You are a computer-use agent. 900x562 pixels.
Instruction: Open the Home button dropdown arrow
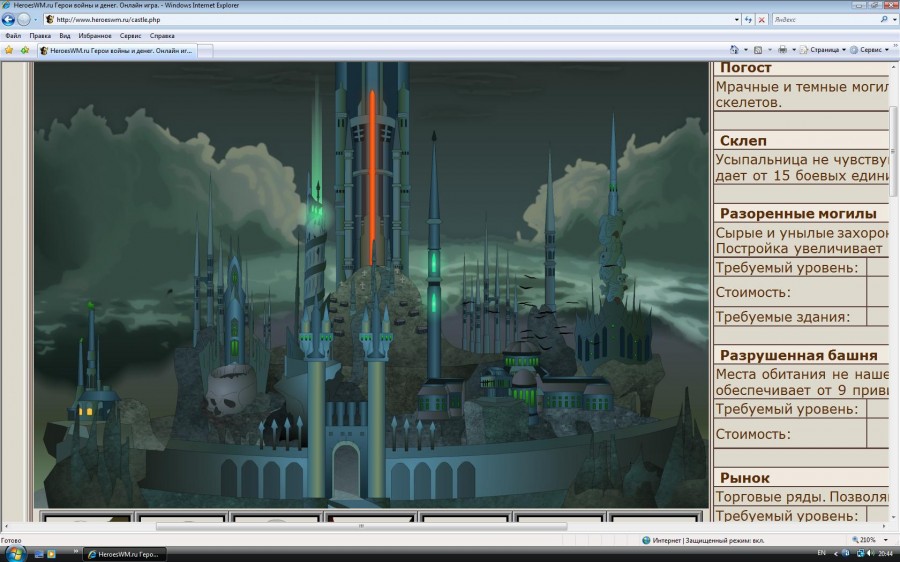[x=745, y=50]
